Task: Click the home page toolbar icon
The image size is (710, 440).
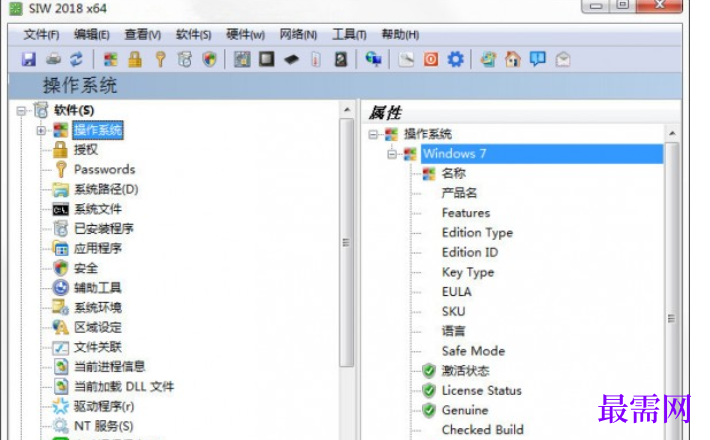Action: tap(513, 59)
